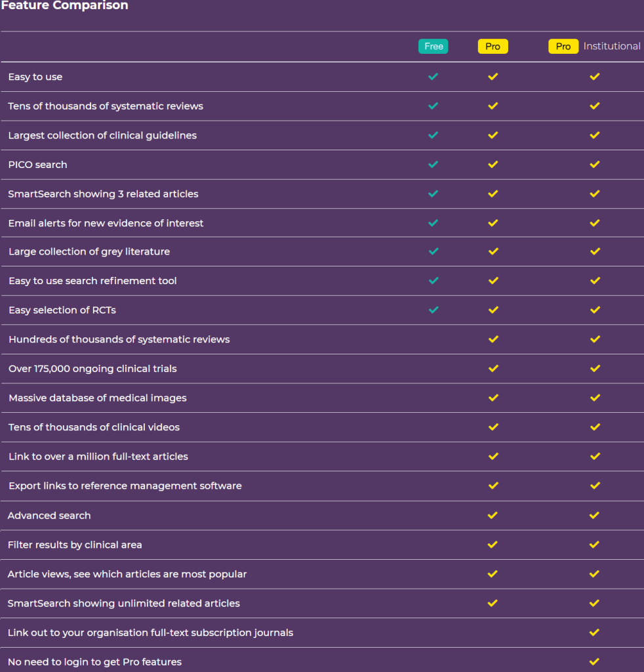The image size is (644, 672).
Task: Click the Feature Comparison heading
Action: coord(64,6)
